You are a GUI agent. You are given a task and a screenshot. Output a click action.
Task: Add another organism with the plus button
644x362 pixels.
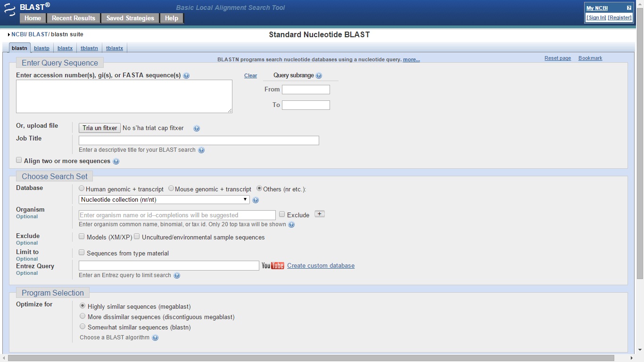pos(320,214)
